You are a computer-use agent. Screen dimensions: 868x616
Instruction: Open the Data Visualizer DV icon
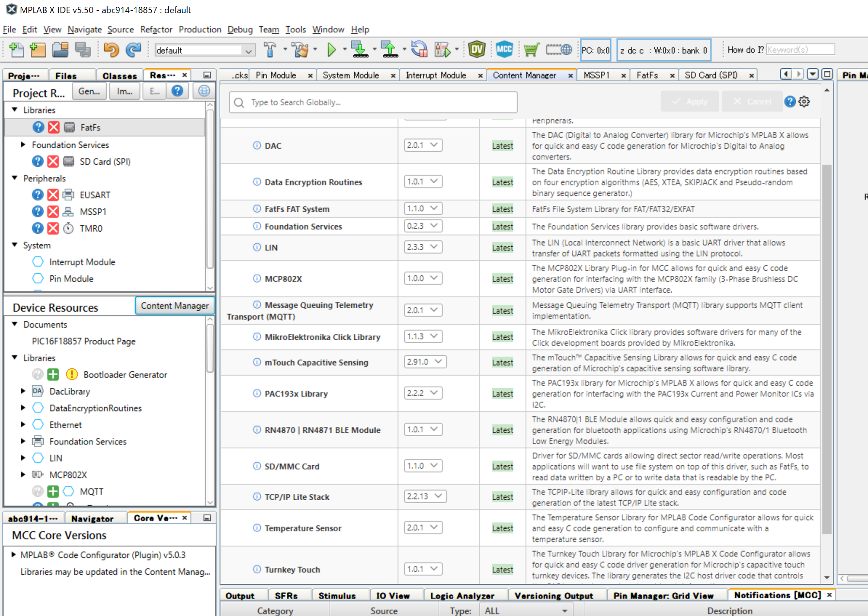(477, 49)
